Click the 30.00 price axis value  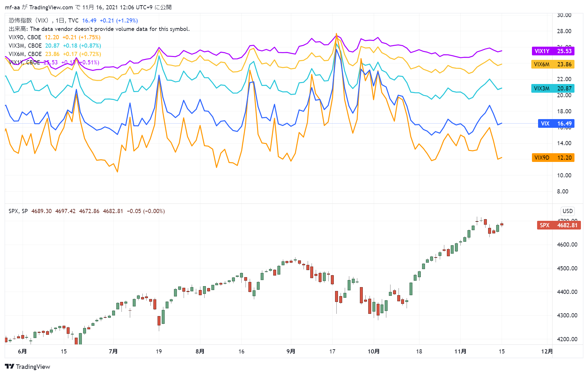pos(564,15)
